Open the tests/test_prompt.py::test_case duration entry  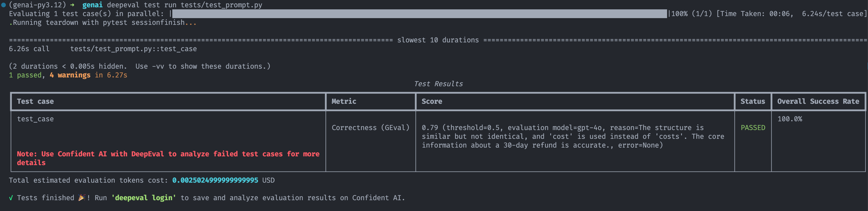click(x=133, y=49)
